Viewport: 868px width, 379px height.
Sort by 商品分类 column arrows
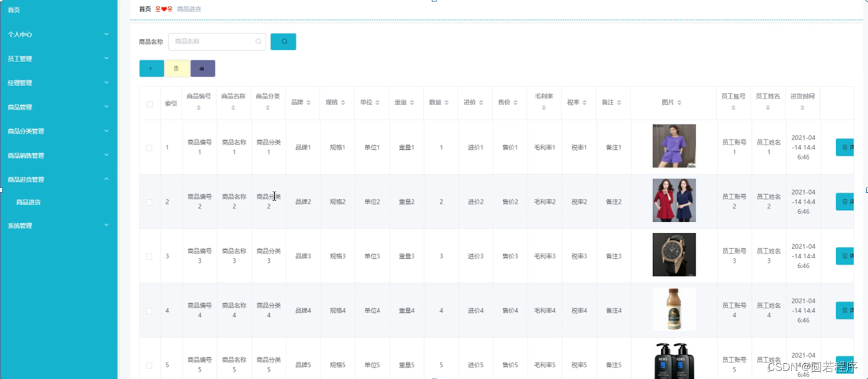268,108
